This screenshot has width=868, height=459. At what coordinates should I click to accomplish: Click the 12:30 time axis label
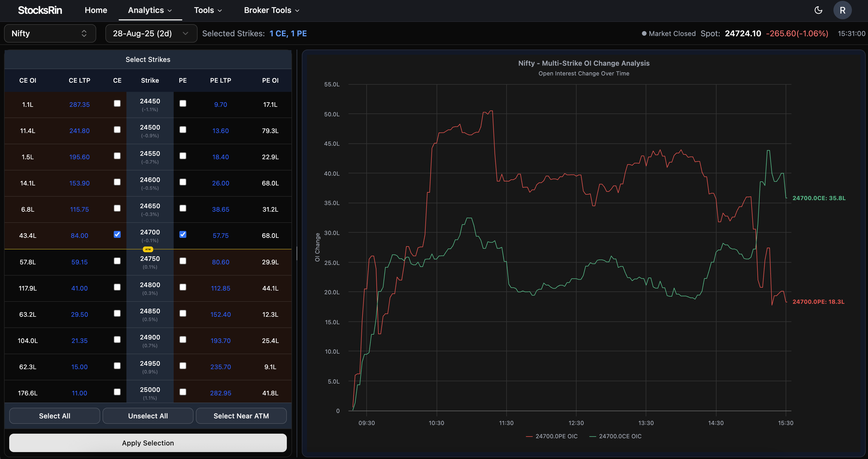[x=576, y=423]
